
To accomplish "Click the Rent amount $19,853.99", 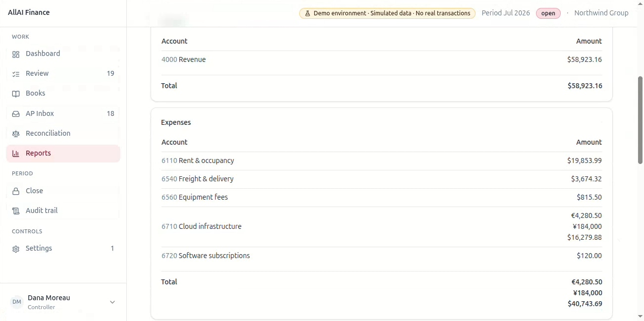I will [x=585, y=160].
